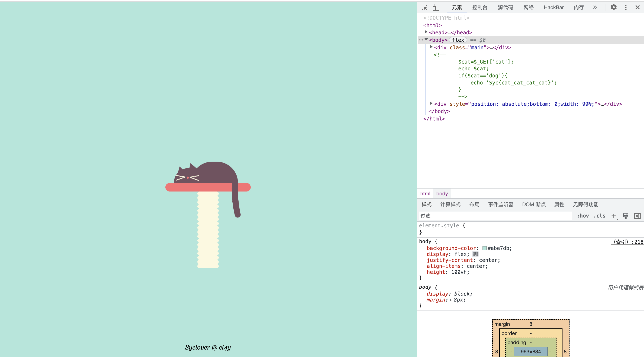The image size is (644, 357).
Task: Focus the 过滤 styles filter field
Action: point(495,216)
